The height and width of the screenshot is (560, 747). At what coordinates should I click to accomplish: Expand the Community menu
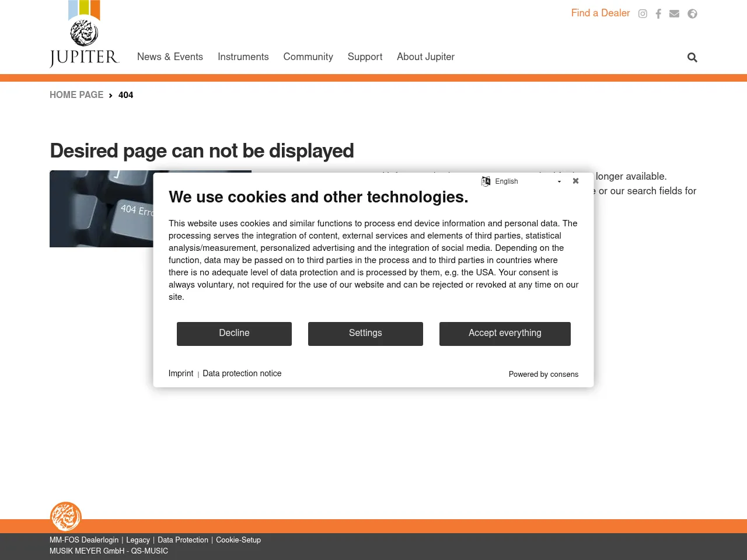coord(308,57)
